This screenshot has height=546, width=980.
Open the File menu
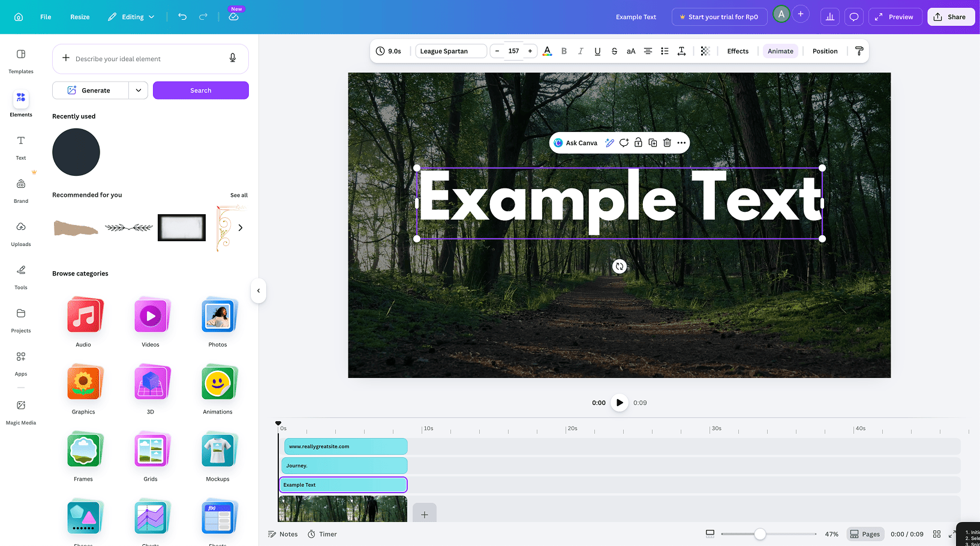pos(46,17)
